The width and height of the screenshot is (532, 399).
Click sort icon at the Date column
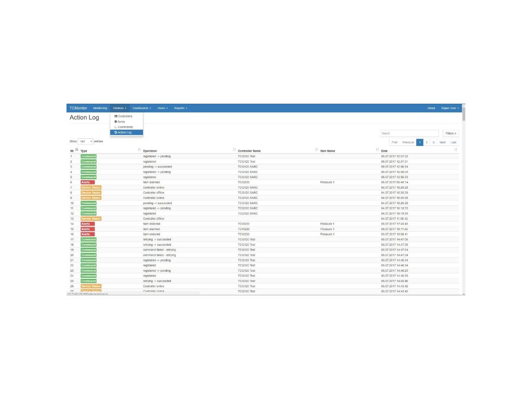(456, 150)
